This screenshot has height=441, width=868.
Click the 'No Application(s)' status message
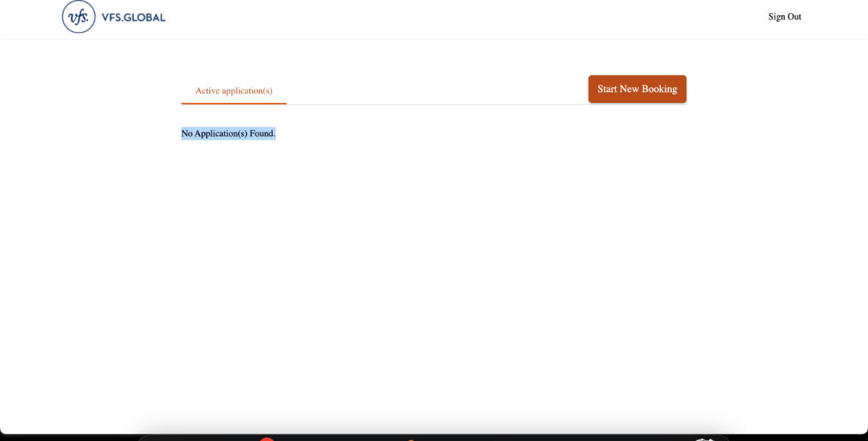click(x=215, y=133)
